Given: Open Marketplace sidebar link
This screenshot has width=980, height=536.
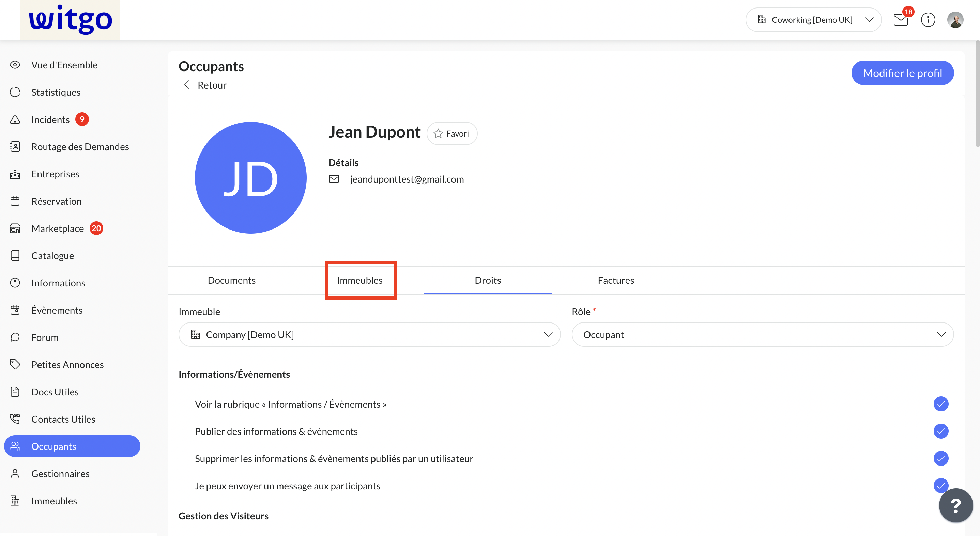Looking at the screenshot, I should (58, 228).
